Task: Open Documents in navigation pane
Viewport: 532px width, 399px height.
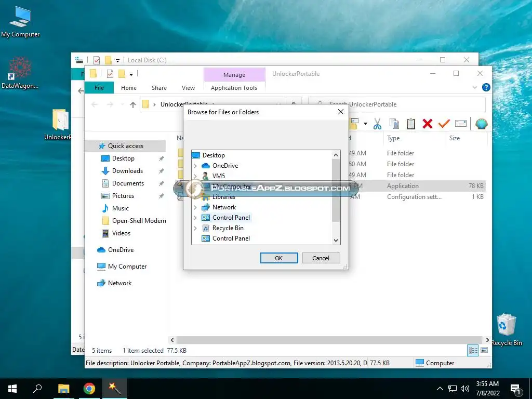Action: pyautogui.click(x=128, y=183)
